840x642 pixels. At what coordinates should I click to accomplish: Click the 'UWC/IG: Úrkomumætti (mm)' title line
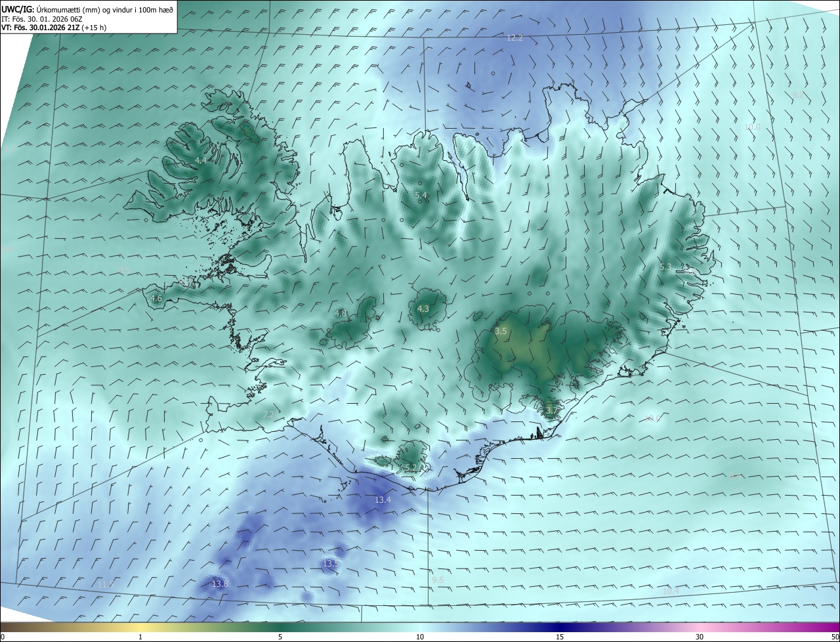pos(87,9)
